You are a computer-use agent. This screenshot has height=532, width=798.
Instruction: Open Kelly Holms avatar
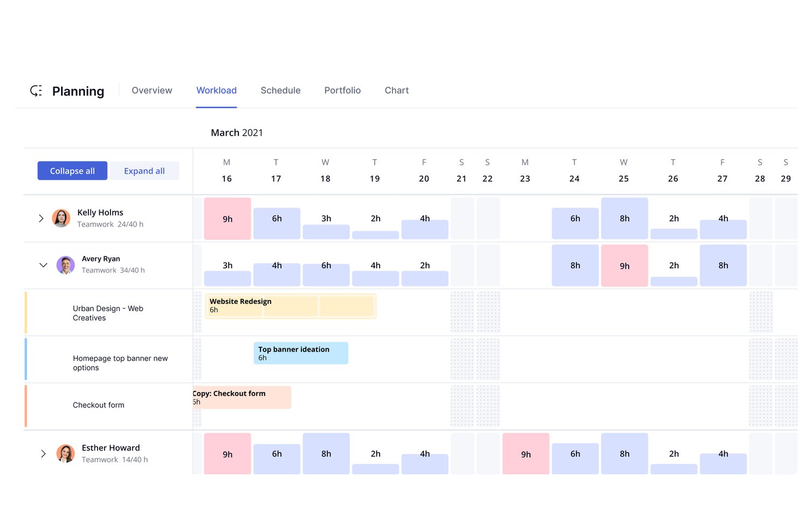click(61, 218)
